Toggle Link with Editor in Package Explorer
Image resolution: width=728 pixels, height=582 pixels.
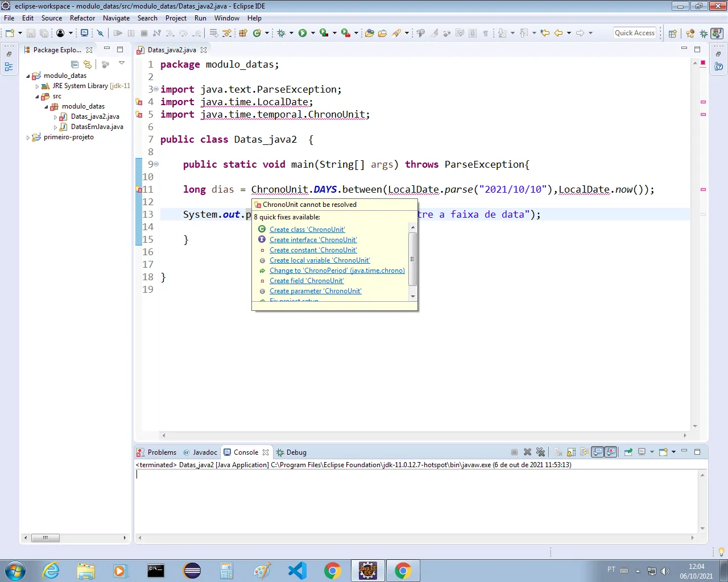[x=88, y=64]
